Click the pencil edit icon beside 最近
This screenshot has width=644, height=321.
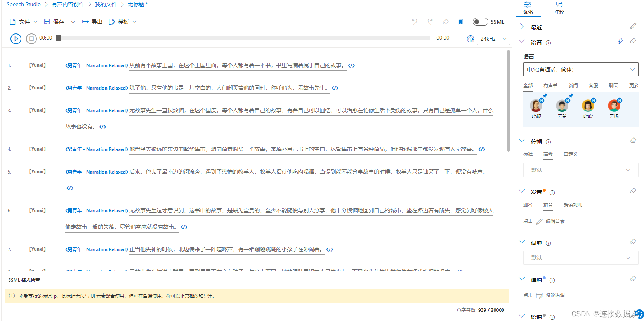(x=633, y=26)
